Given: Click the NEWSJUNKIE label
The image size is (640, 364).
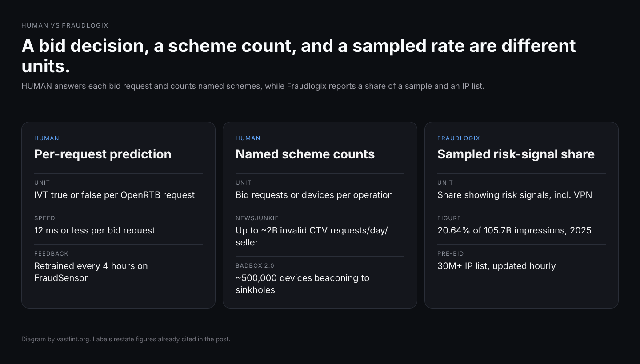Looking at the screenshot, I should (x=257, y=218).
